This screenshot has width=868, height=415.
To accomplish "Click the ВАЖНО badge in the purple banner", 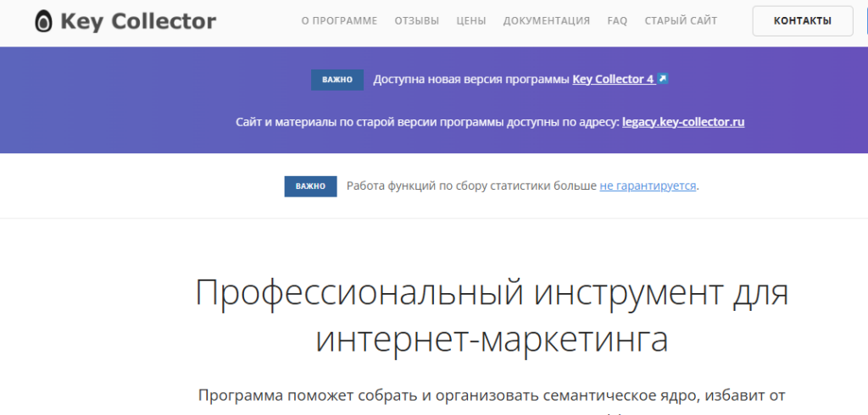I will coord(337,80).
